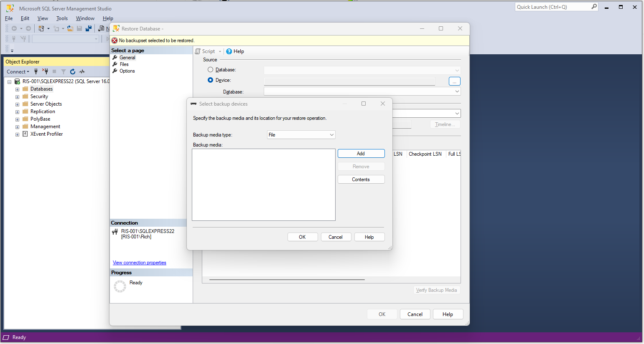Click the Refresh icon in Object Explorer
644x344 pixels.
pos(73,71)
